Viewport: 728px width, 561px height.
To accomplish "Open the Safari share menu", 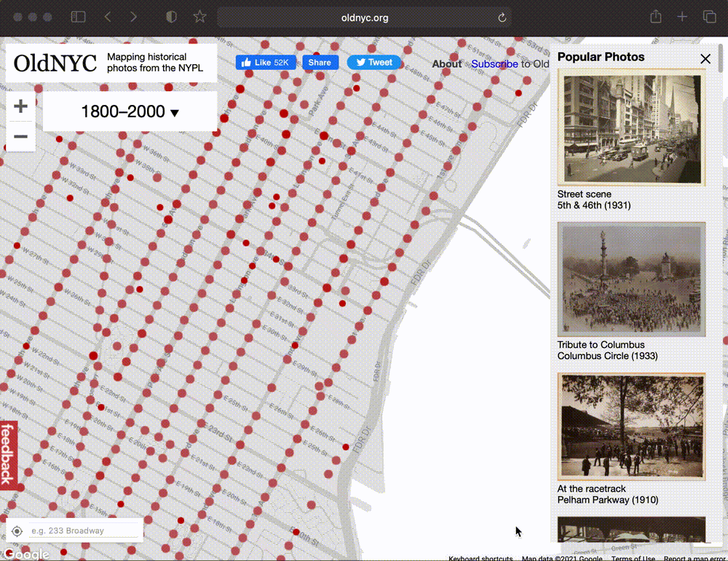I will (x=656, y=17).
